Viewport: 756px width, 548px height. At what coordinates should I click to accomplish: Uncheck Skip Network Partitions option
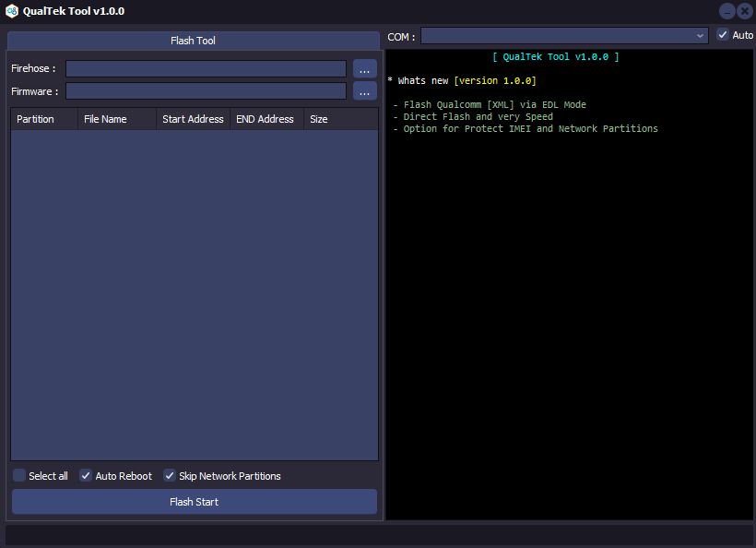[170, 476]
